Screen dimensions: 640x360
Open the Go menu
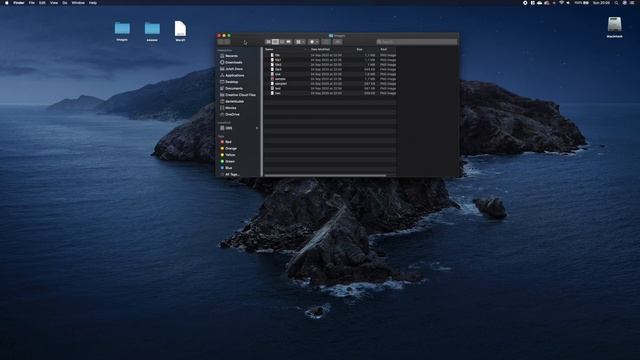pyautogui.click(x=64, y=3)
